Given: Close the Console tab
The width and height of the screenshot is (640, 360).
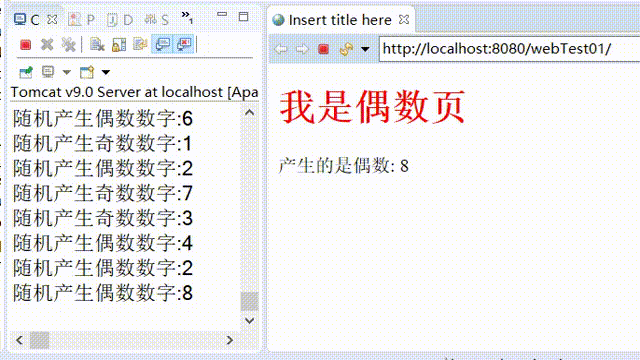Looking at the screenshot, I should [x=52, y=19].
